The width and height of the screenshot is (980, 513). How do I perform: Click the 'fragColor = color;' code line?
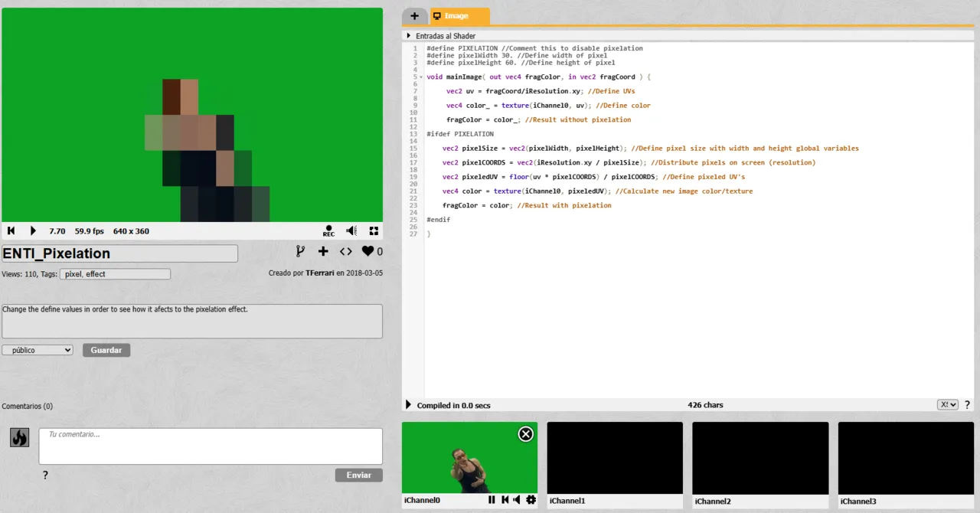point(527,205)
